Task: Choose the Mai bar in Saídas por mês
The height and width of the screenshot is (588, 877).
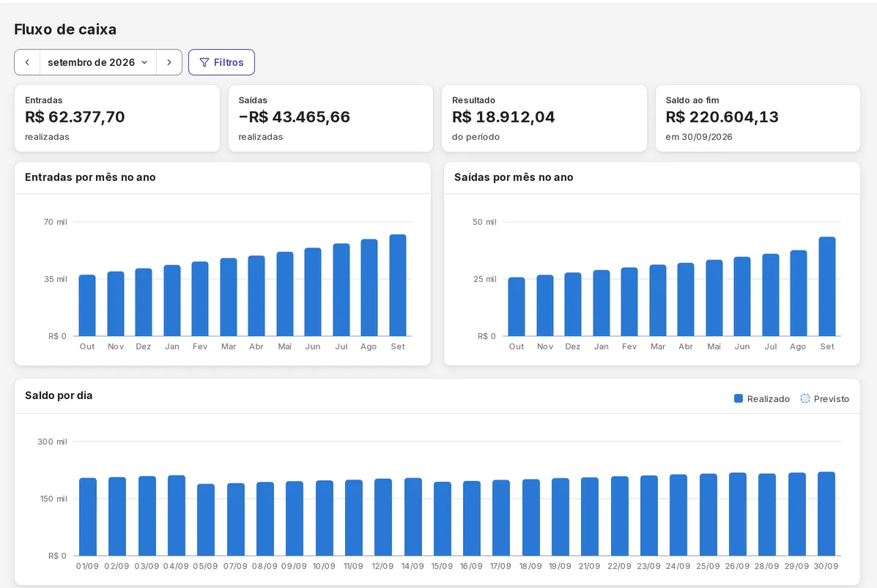Action: [714, 298]
